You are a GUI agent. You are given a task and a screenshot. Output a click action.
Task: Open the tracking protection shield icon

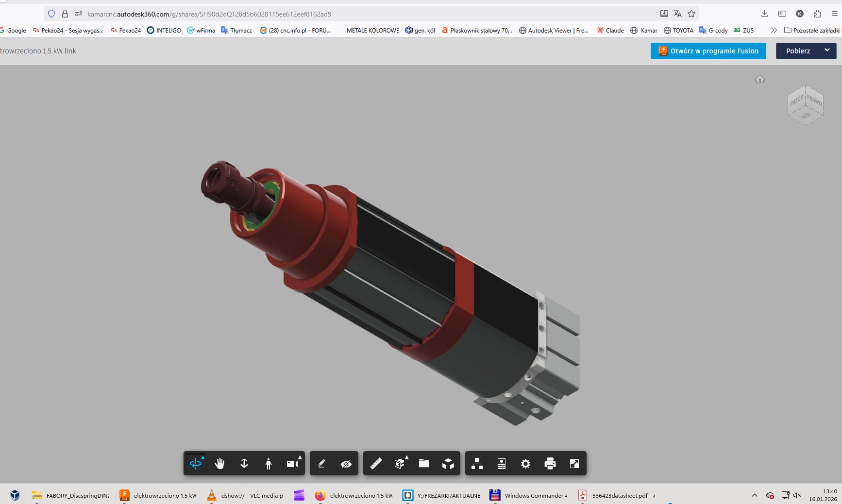(51, 14)
